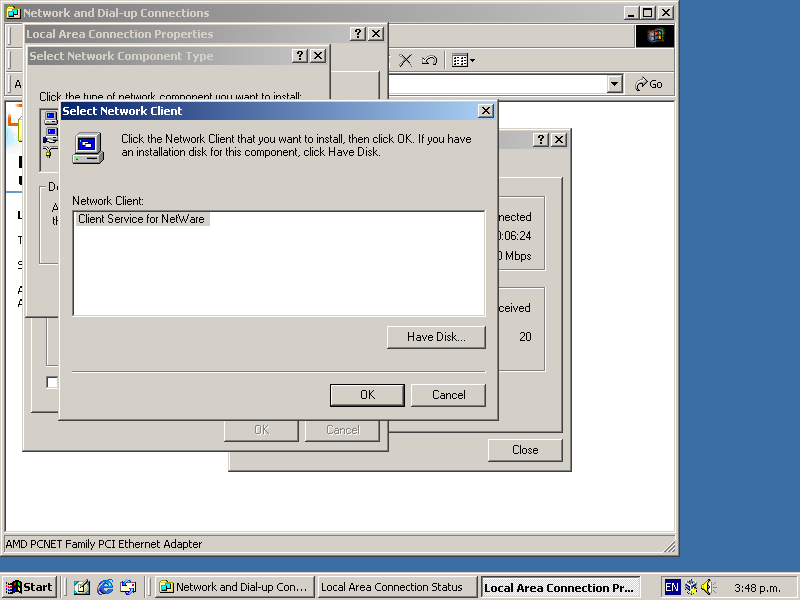Select Client Service for NetWare
The height and width of the screenshot is (600, 800).
click(142, 219)
